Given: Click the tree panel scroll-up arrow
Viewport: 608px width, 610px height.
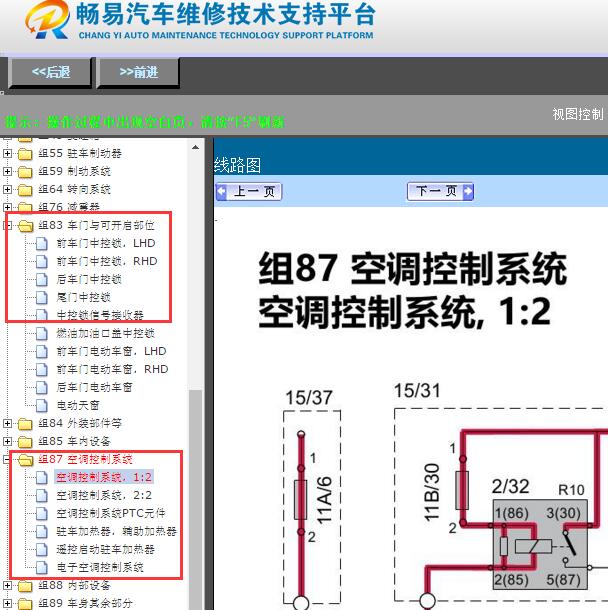Looking at the screenshot, I should point(195,147).
